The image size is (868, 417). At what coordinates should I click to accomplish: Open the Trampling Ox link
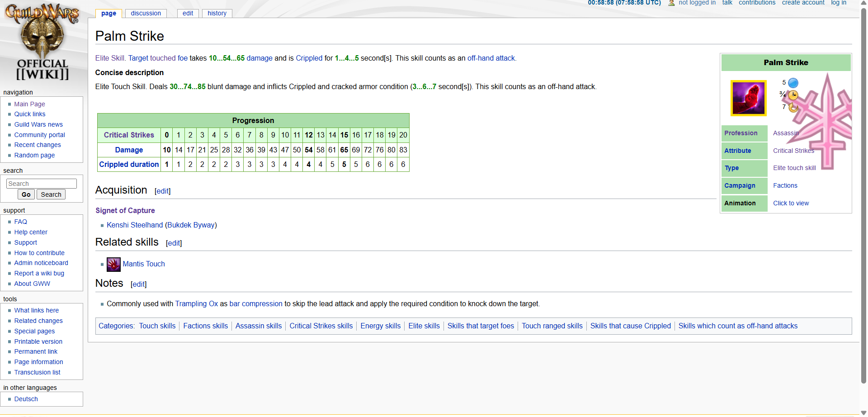click(x=197, y=303)
